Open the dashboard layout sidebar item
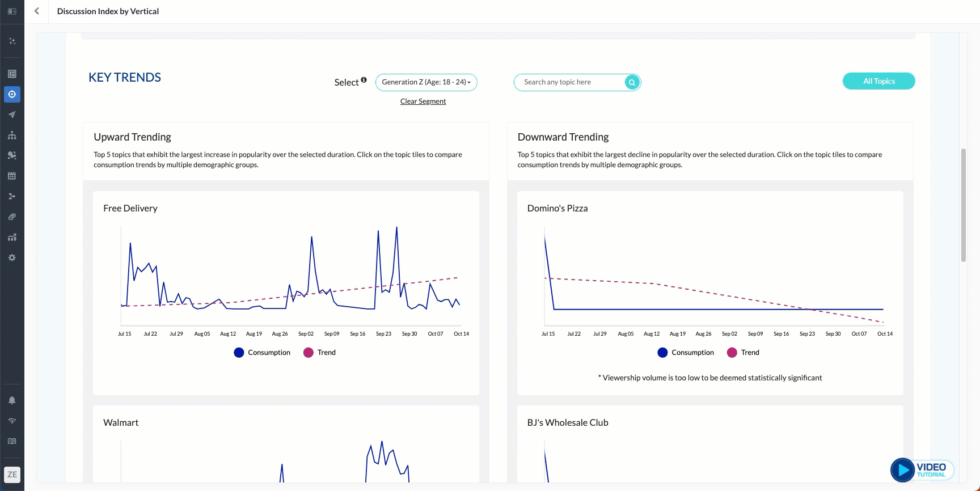Viewport: 980px width, 491px height. (x=12, y=74)
